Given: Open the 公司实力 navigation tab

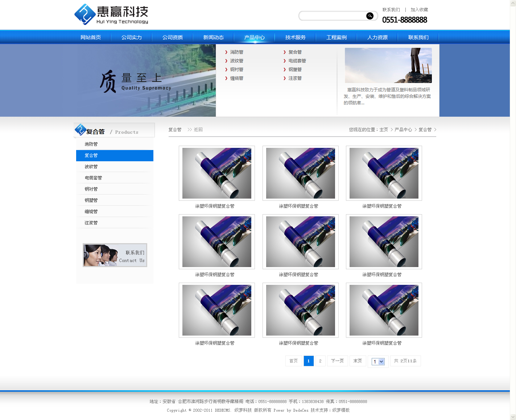Looking at the screenshot, I should pos(131,37).
